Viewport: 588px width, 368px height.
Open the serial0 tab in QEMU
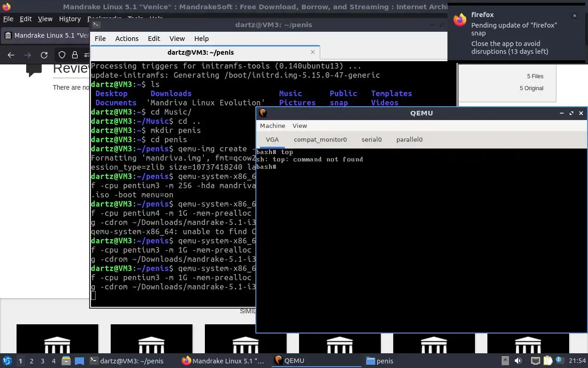(371, 139)
